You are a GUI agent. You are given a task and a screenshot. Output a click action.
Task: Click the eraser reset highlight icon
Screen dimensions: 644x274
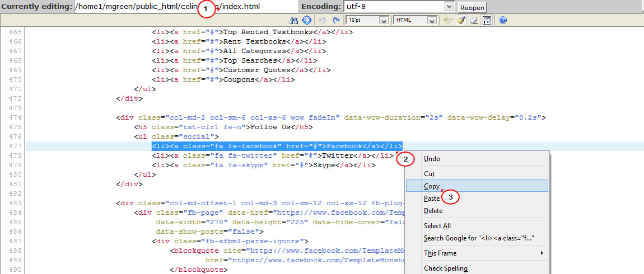474,20
